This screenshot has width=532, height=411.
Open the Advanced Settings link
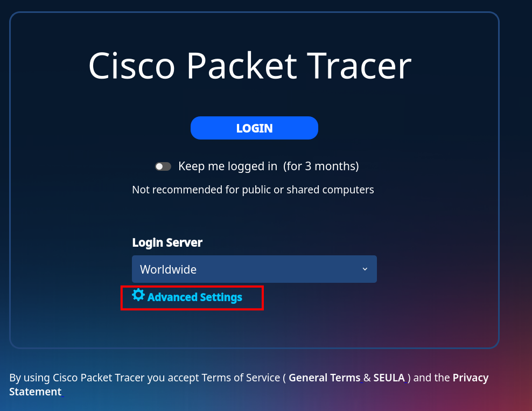tap(194, 297)
